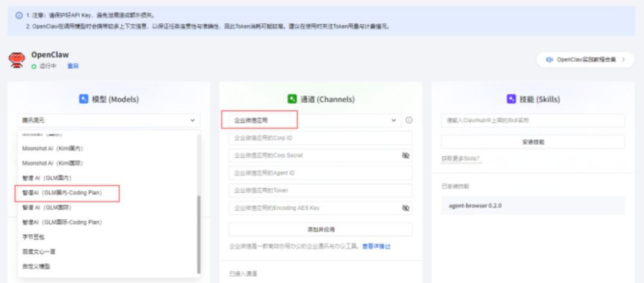644x283 pixels.
Task: Click the agent-browser 0.2.0 skill entry
Action: coord(533,205)
